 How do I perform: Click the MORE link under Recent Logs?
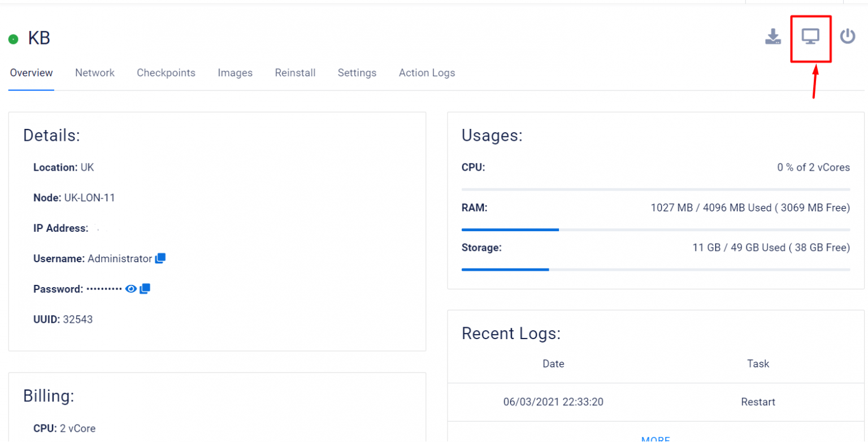[x=656, y=439]
